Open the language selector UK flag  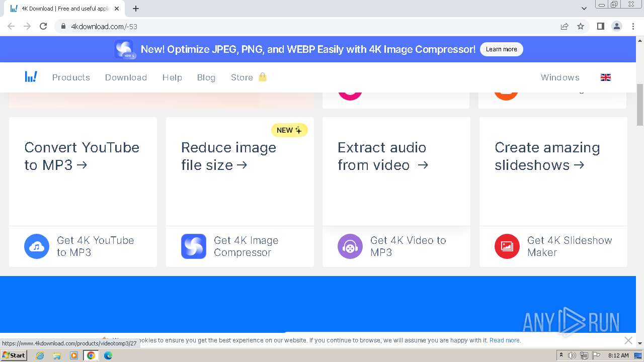pyautogui.click(x=606, y=77)
